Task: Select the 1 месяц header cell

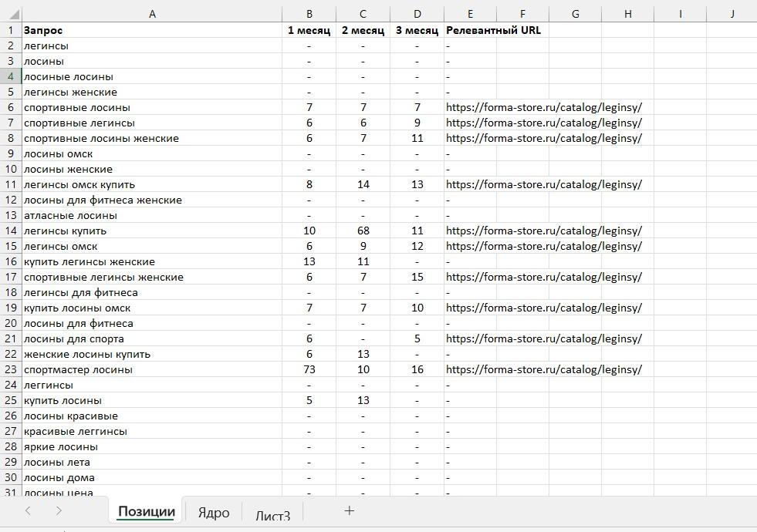Action: [309, 30]
